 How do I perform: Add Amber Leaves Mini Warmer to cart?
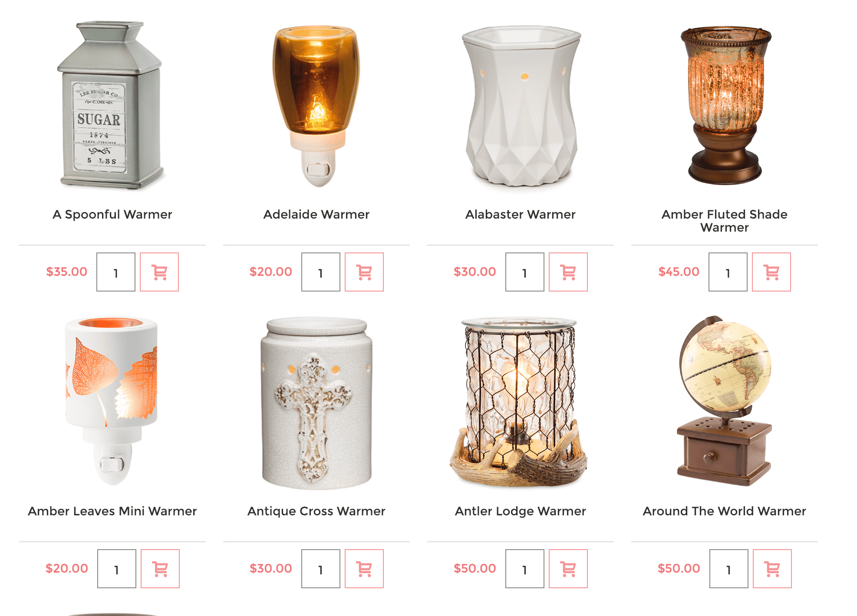pos(160,569)
